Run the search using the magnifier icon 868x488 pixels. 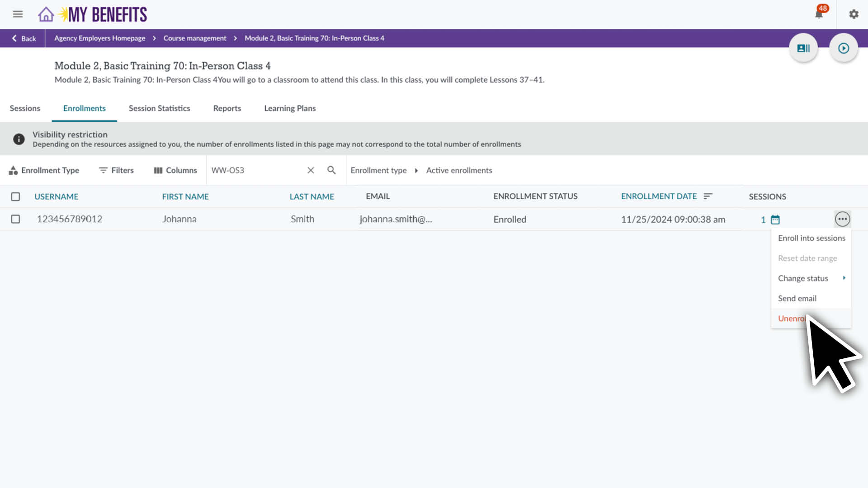tap(331, 170)
